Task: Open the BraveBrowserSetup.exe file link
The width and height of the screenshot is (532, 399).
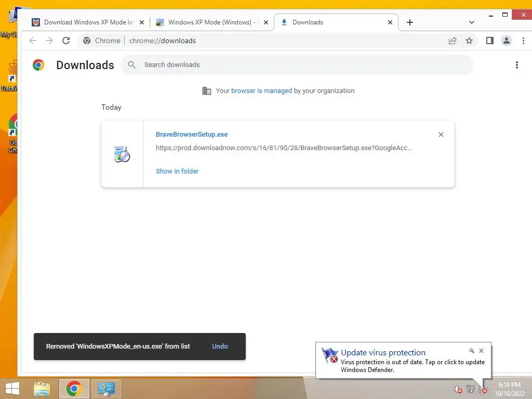Action: [192, 135]
